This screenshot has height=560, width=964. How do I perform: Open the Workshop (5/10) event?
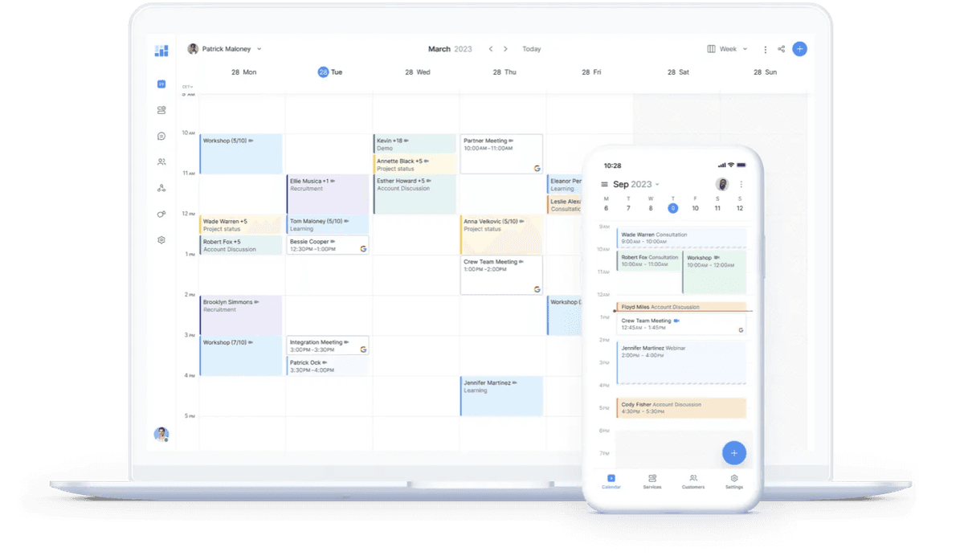[x=241, y=154]
